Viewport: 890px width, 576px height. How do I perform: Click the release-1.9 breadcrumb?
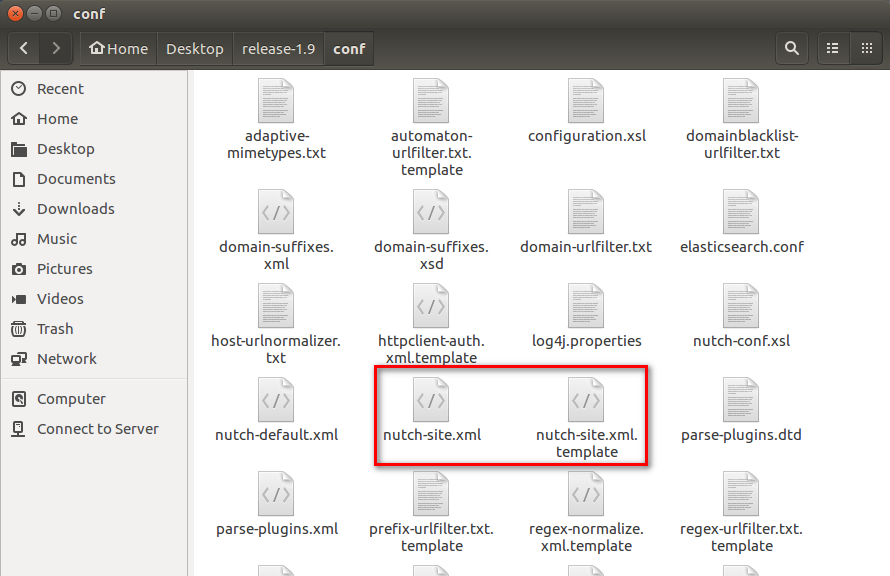278,49
